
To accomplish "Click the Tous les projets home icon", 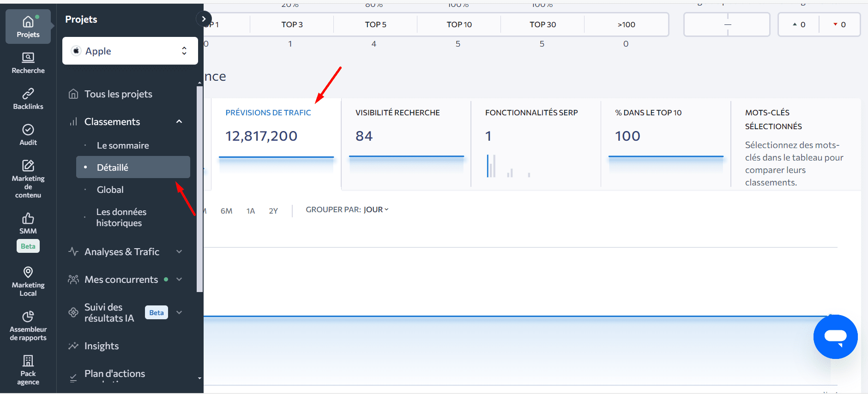I will (x=73, y=94).
